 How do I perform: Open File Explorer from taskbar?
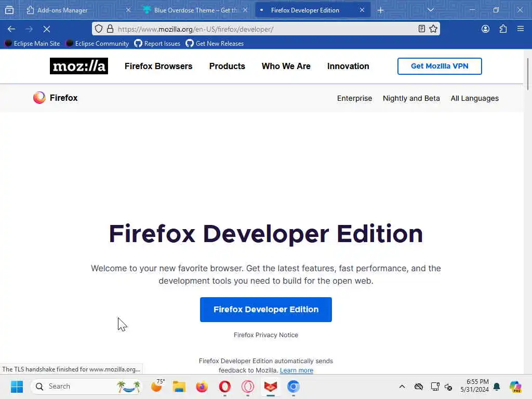pyautogui.click(x=179, y=387)
